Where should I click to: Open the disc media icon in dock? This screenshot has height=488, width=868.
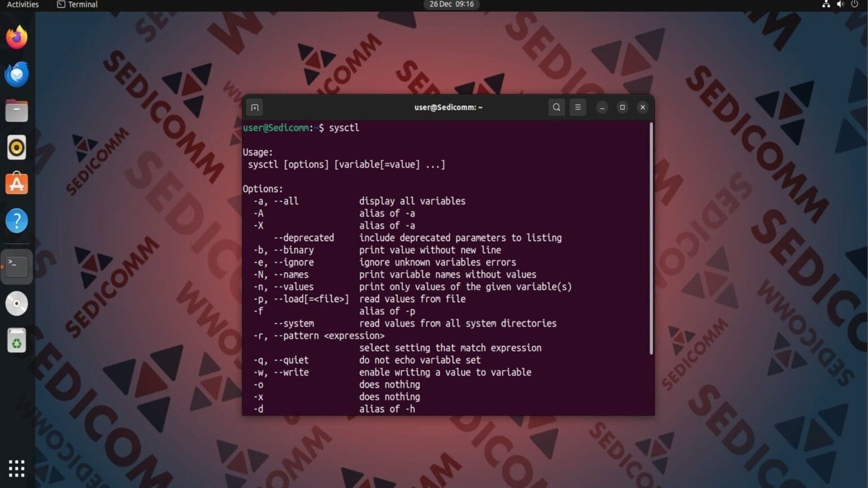click(16, 304)
